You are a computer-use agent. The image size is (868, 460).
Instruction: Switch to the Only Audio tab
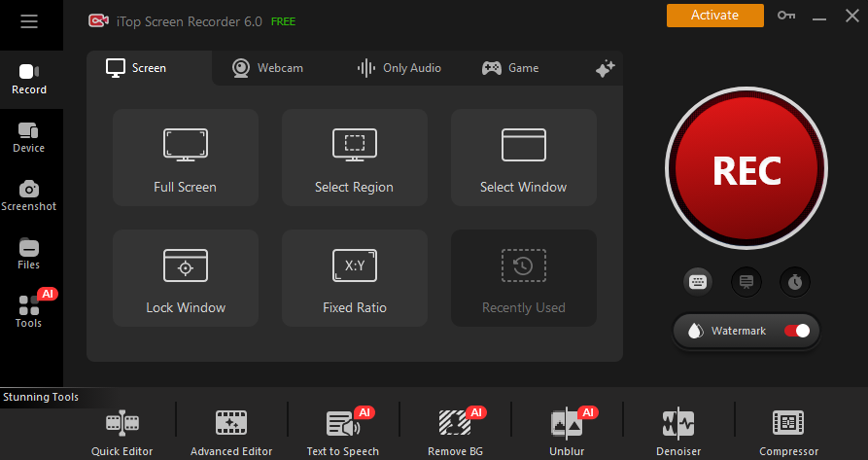(399, 68)
